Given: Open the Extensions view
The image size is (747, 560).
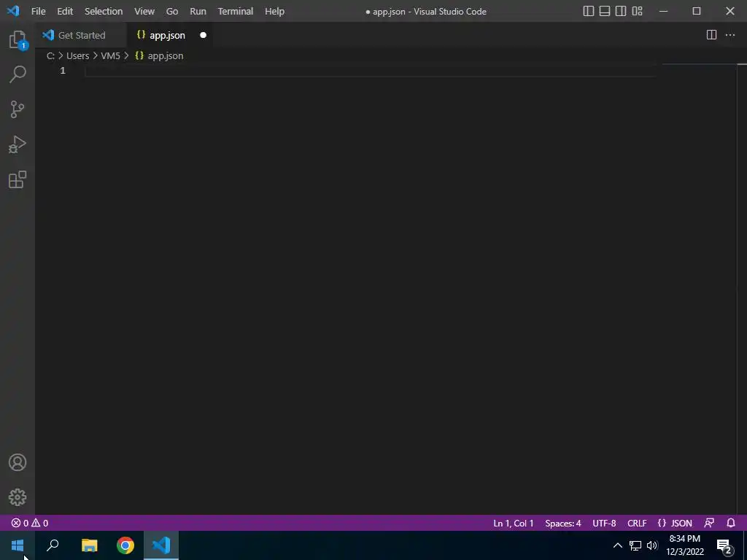Looking at the screenshot, I should pyautogui.click(x=18, y=179).
